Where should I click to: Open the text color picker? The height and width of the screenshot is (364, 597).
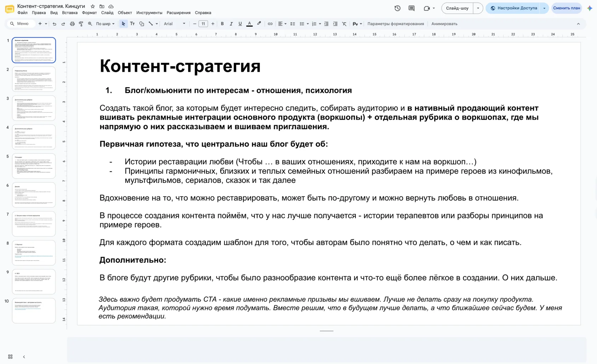coord(249,24)
